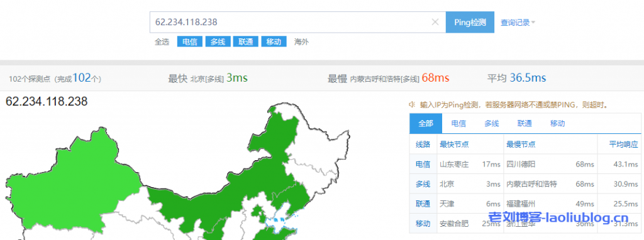
Task: Click the 线路 column header
Action: click(423, 145)
